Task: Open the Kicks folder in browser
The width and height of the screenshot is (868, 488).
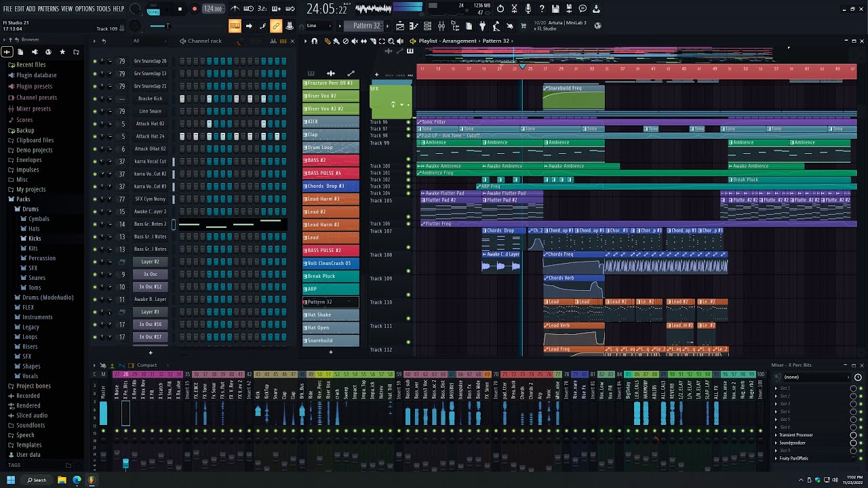Action: tap(34, 239)
